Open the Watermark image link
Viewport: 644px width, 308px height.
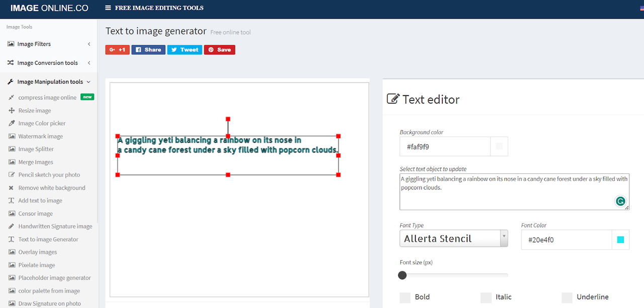40,136
